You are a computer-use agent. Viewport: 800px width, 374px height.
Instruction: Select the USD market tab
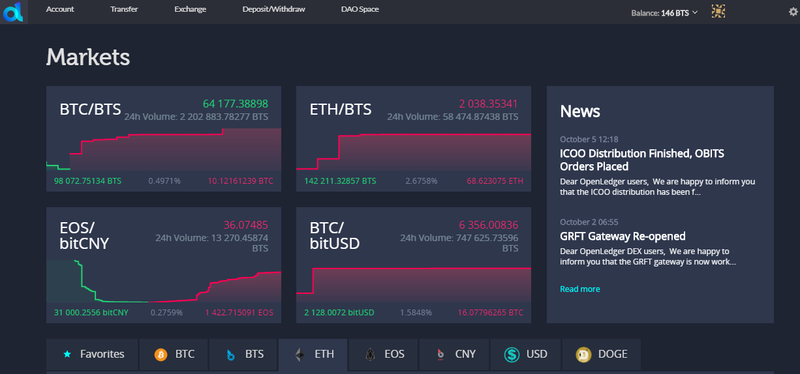pyautogui.click(x=526, y=354)
